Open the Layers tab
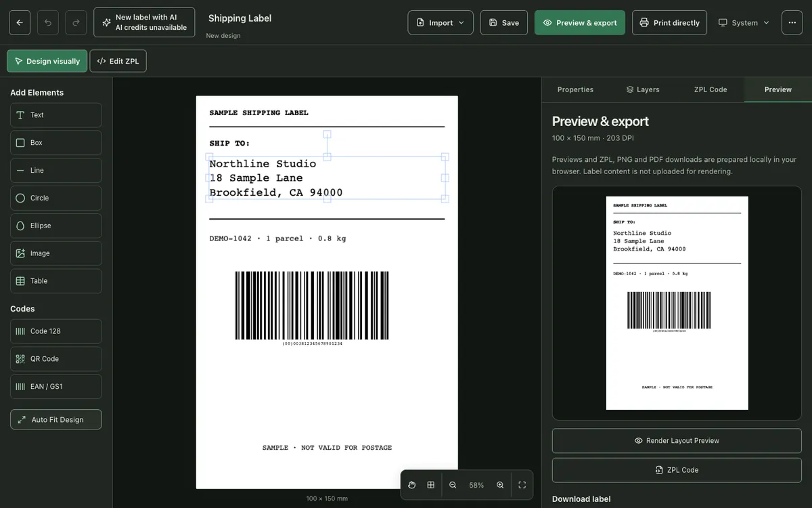 643,89
